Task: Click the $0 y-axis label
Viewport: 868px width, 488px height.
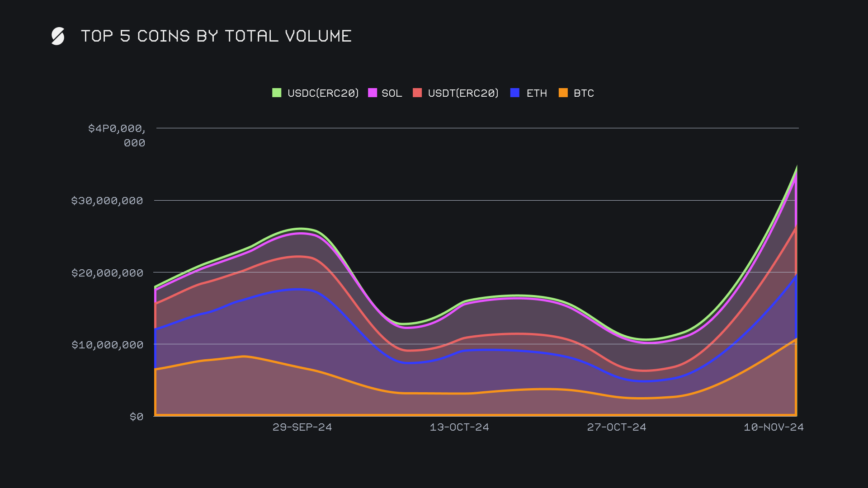Action: click(x=137, y=417)
